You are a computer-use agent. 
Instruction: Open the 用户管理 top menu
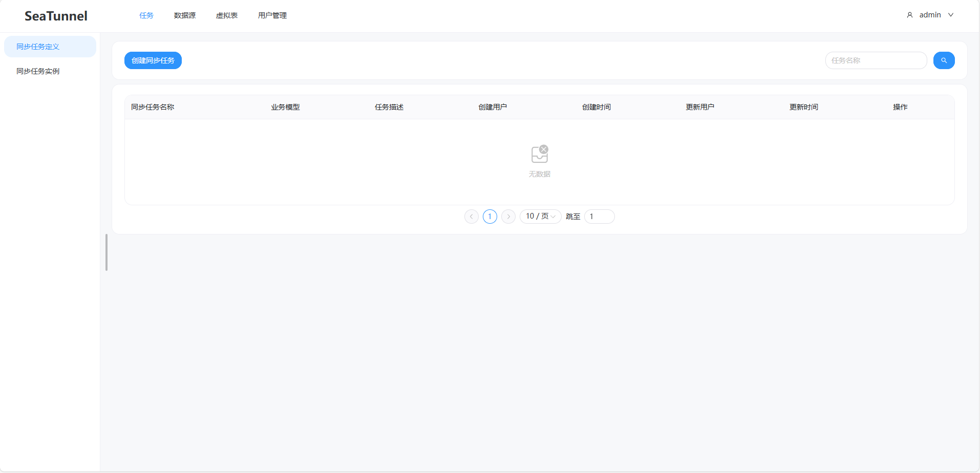tap(272, 15)
